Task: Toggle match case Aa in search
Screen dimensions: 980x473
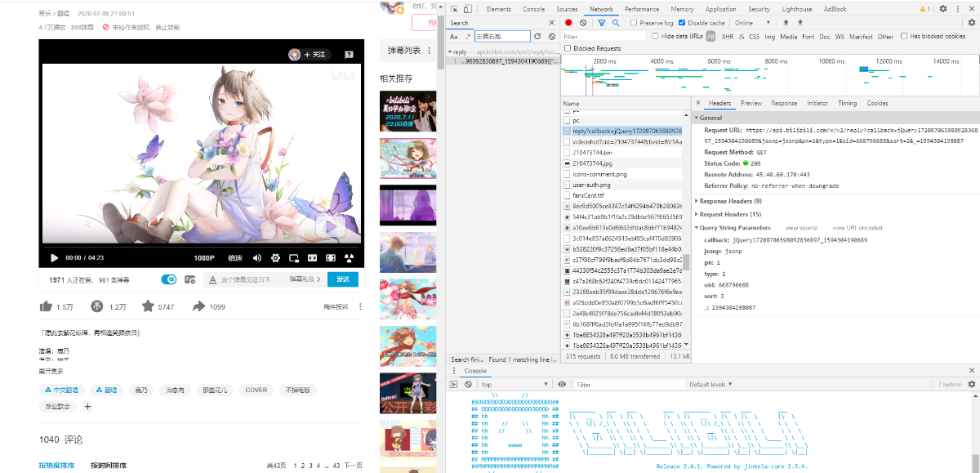Action: (x=454, y=36)
